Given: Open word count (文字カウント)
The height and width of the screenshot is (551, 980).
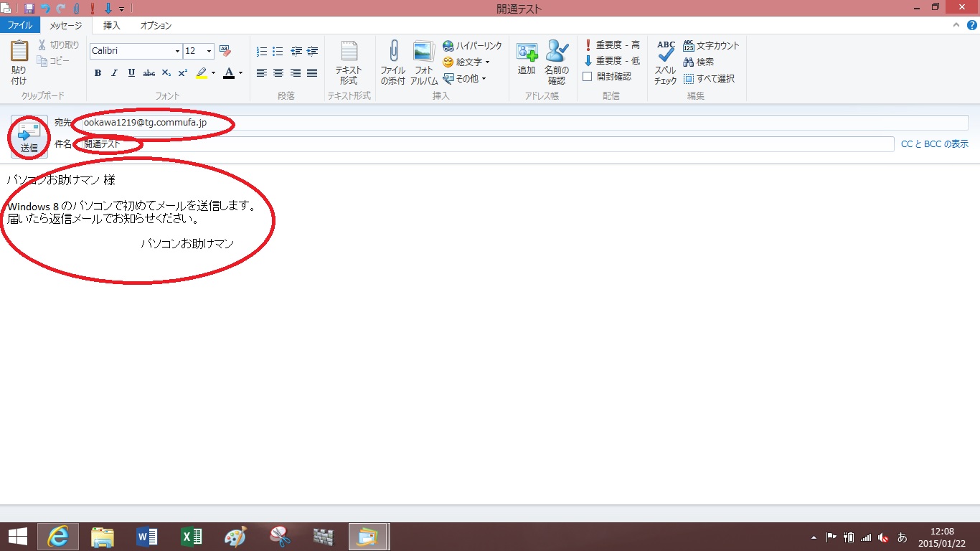Looking at the screenshot, I should [711, 45].
